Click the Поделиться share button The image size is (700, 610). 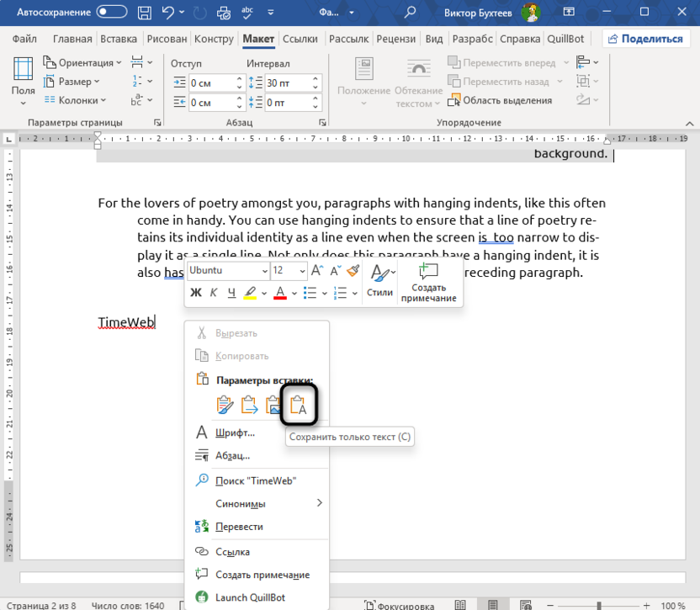tap(646, 39)
